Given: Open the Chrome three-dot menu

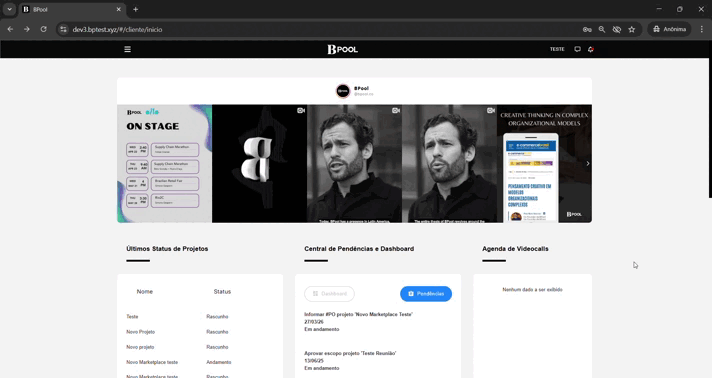Looking at the screenshot, I should (702, 29).
